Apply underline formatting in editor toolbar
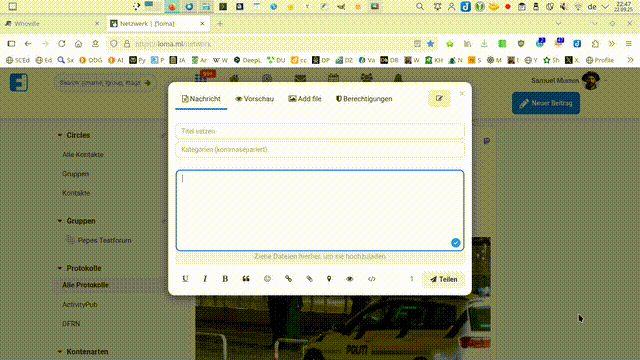Image resolution: width=640 pixels, height=360 pixels. point(185,279)
